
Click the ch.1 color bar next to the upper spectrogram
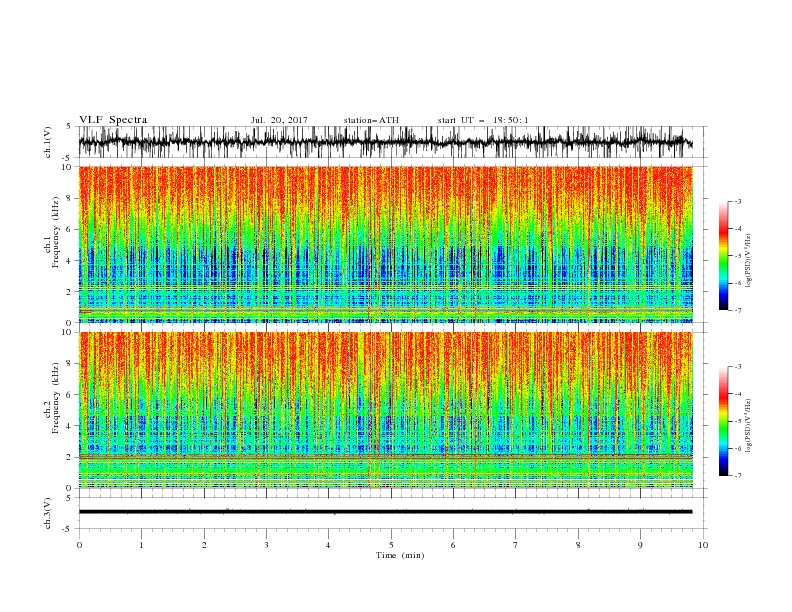tap(723, 256)
